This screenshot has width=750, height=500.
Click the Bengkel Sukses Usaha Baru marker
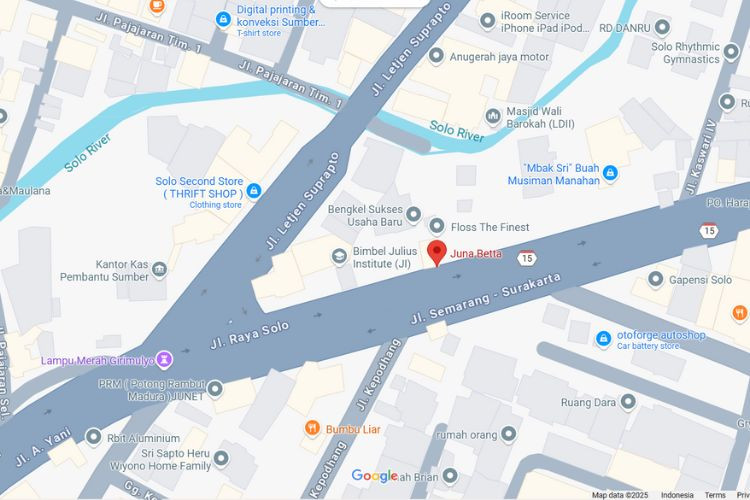click(x=413, y=214)
